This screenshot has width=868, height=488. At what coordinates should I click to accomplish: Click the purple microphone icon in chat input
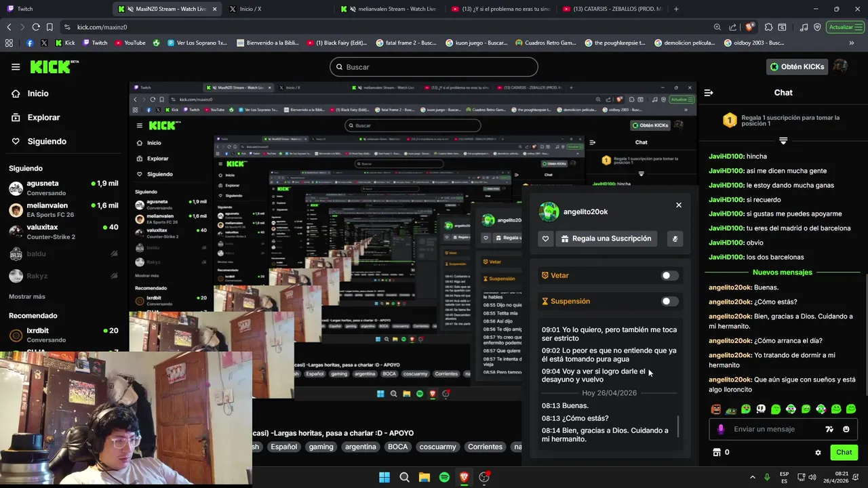(721, 429)
